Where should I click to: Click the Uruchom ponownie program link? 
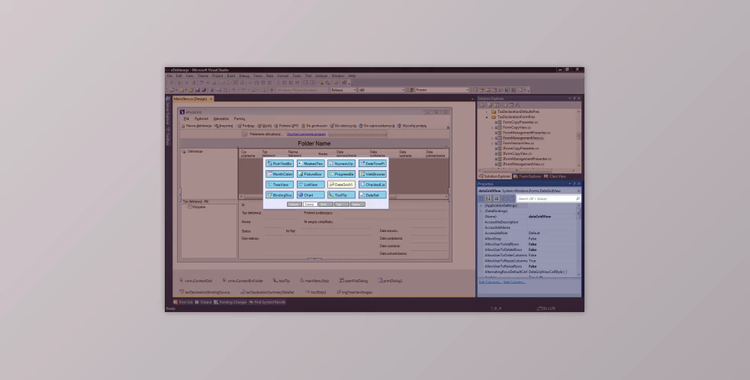306,134
